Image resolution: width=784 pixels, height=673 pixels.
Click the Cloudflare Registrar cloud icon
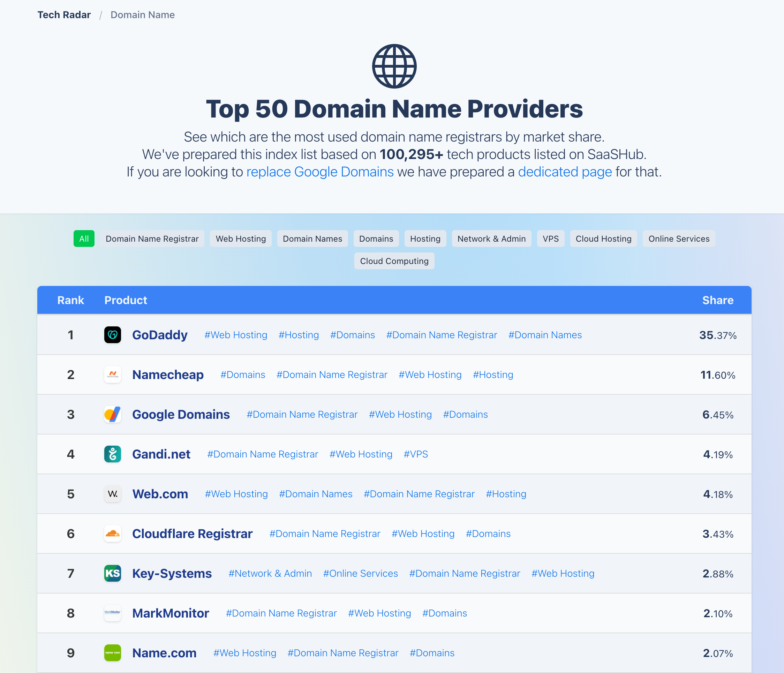(x=112, y=534)
